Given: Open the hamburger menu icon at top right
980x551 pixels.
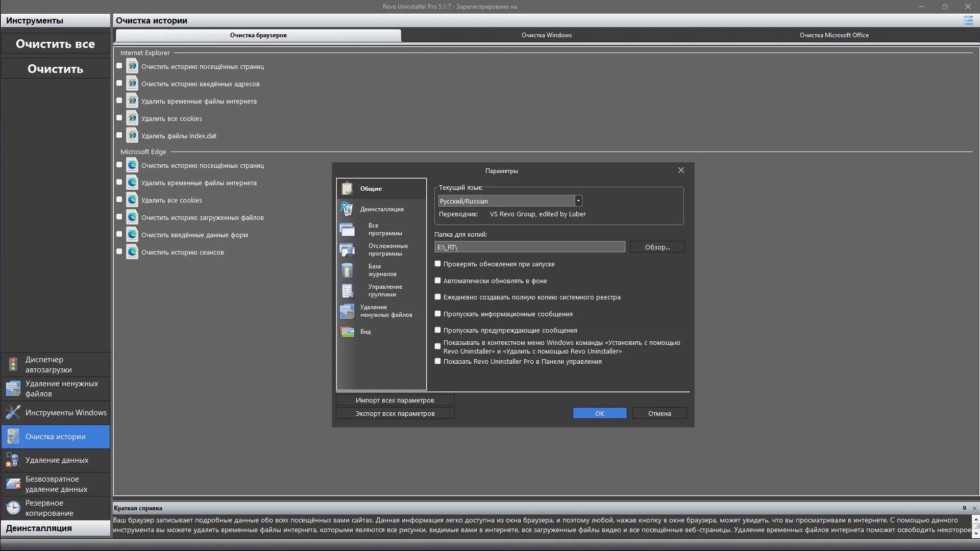Looking at the screenshot, I should tap(968, 20).
